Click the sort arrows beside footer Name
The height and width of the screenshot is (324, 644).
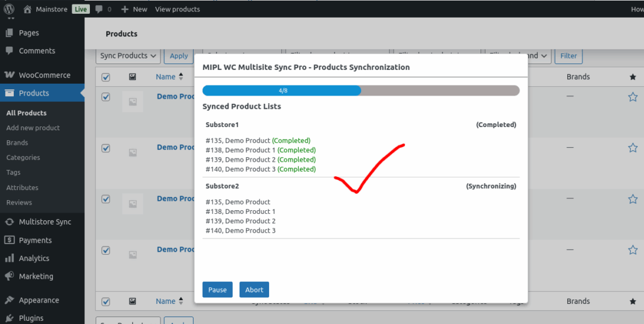click(x=180, y=301)
